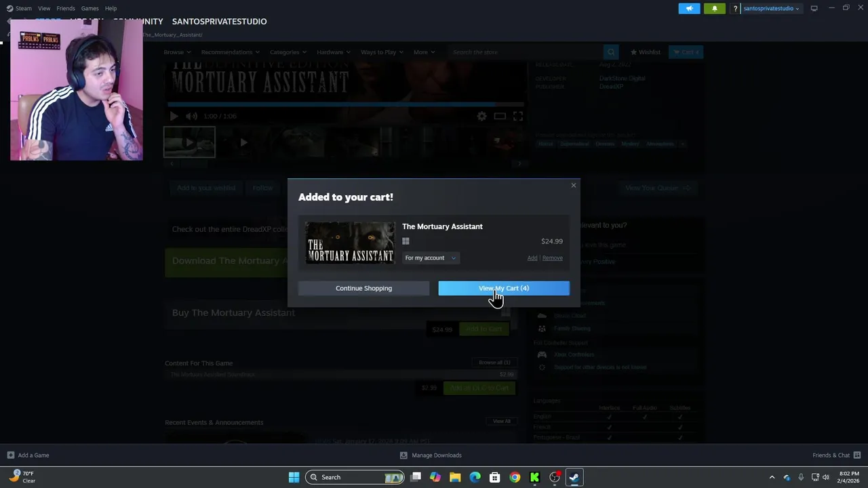The image size is (868, 488).
Task: Toggle theater mode on the trailer
Action: (x=500, y=116)
